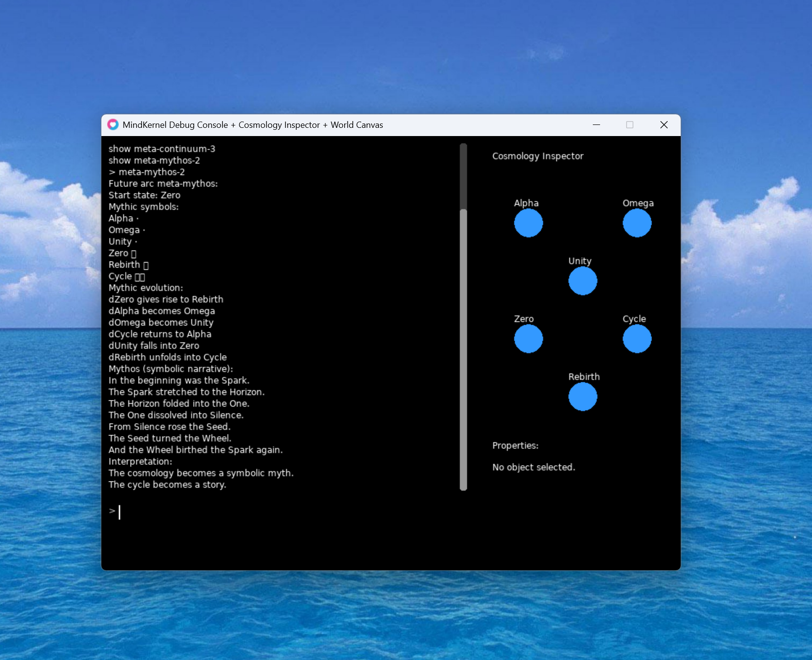Screen dimensions: 812x660
Task: Click the 'Properties:' label
Action: tap(515, 445)
